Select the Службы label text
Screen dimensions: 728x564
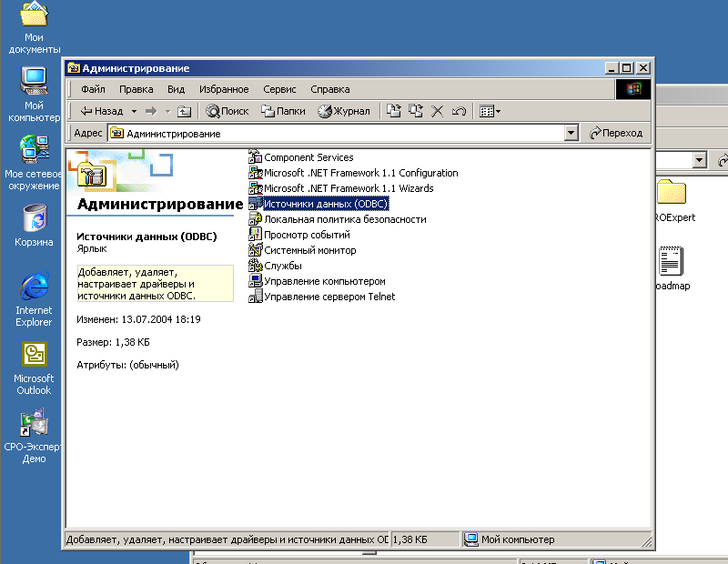click(x=283, y=266)
